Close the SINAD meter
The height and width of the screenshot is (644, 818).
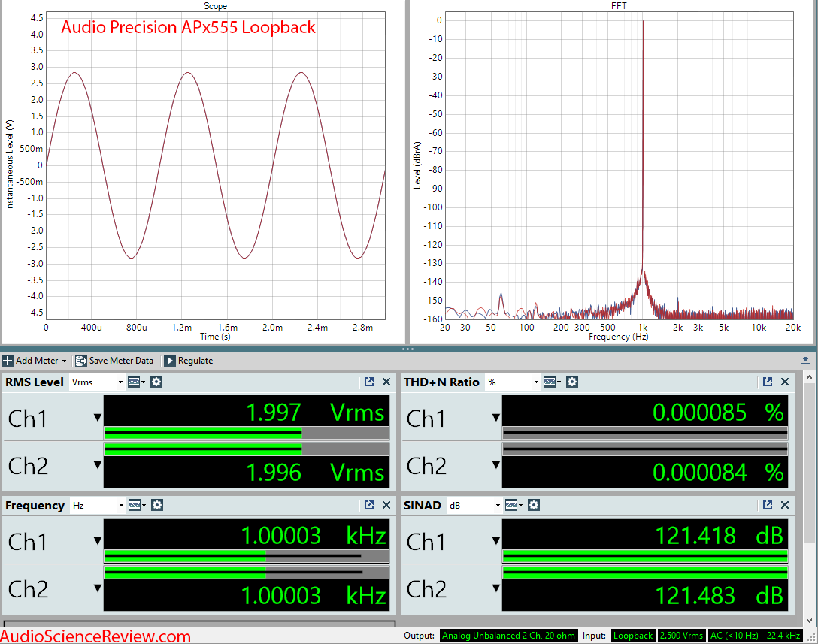785,505
